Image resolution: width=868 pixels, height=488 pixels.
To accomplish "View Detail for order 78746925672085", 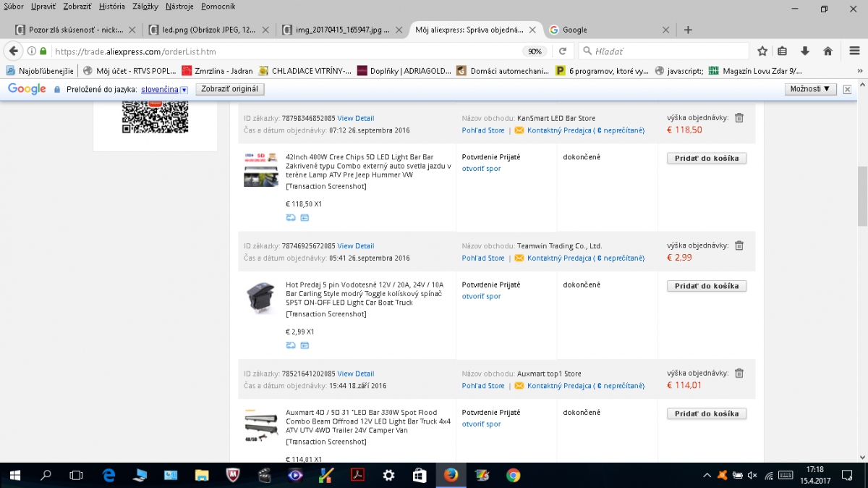I will (356, 246).
